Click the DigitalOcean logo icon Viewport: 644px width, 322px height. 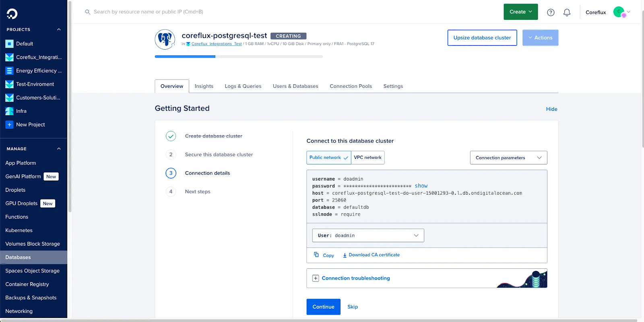12,14
